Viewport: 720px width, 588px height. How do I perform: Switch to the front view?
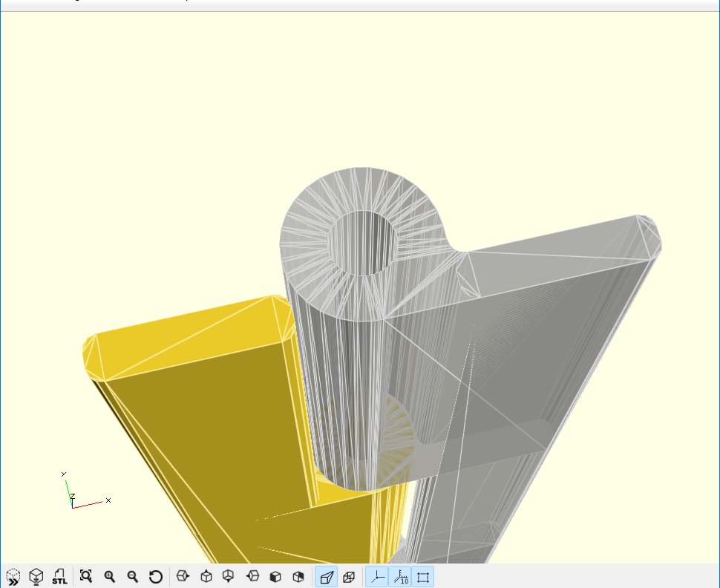[x=275, y=576]
